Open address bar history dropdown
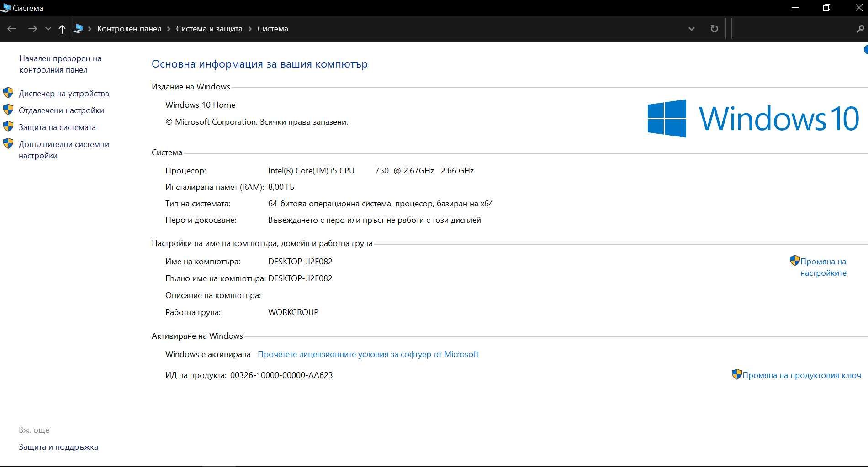This screenshot has height=467, width=868. pos(691,29)
